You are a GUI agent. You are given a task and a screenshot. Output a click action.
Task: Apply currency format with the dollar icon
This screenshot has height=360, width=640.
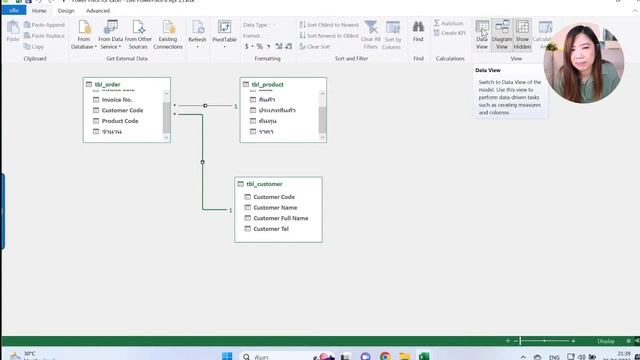point(247,47)
